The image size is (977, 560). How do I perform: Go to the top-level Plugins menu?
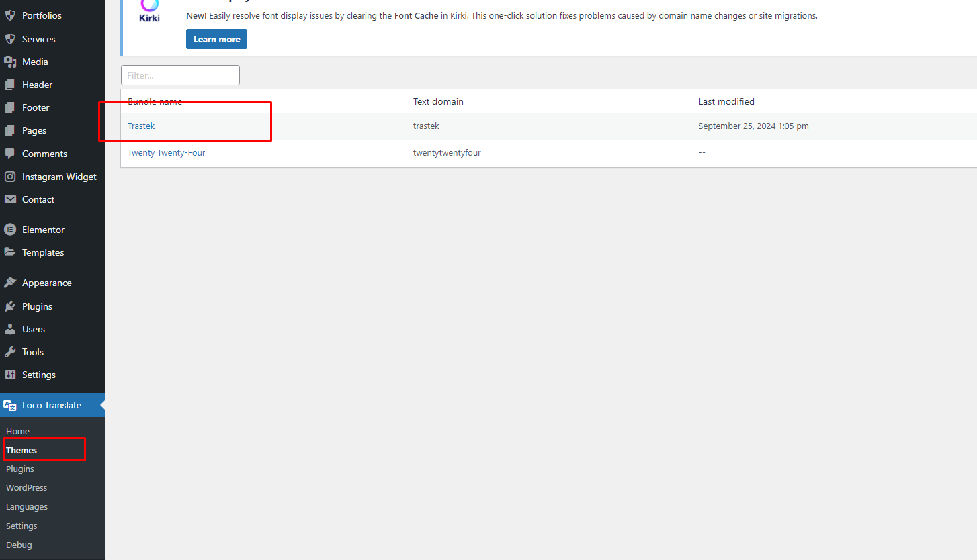point(37,306)
